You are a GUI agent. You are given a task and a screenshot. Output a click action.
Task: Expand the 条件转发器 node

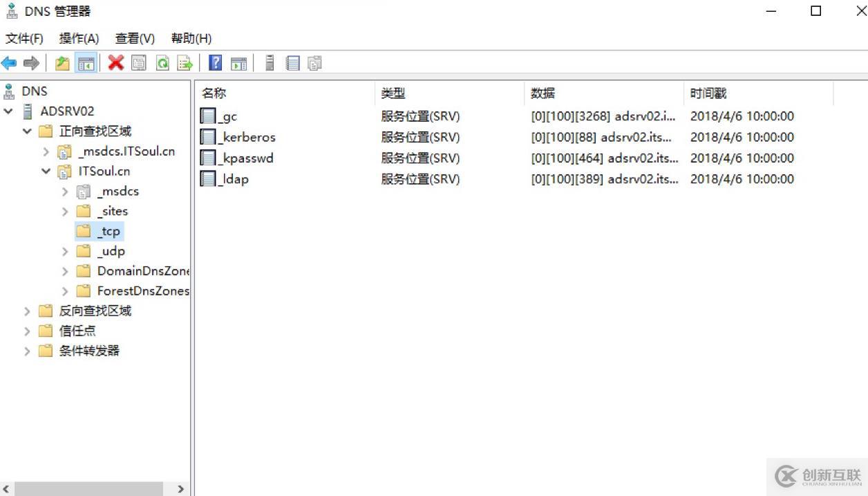27,351
